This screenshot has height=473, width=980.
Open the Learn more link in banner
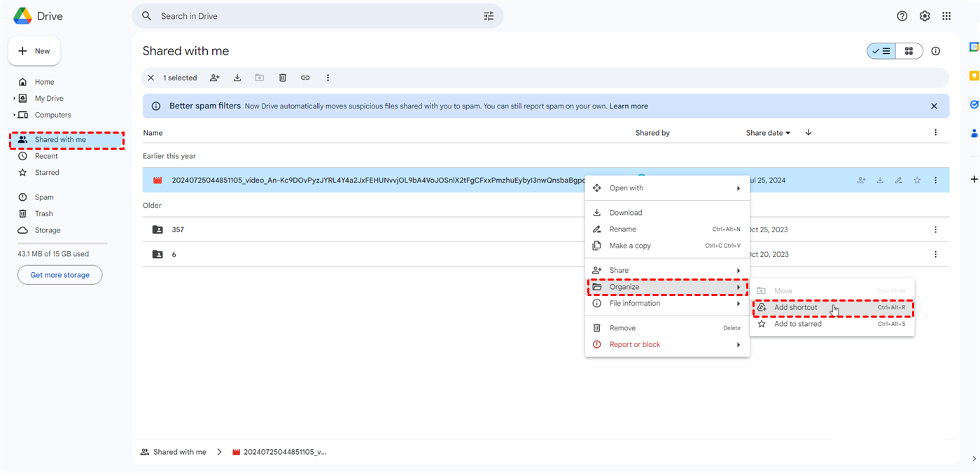coord(628,106)
